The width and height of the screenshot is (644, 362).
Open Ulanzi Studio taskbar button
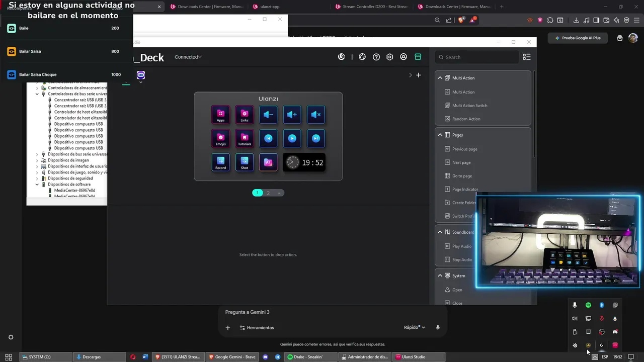tap(419, 357)
